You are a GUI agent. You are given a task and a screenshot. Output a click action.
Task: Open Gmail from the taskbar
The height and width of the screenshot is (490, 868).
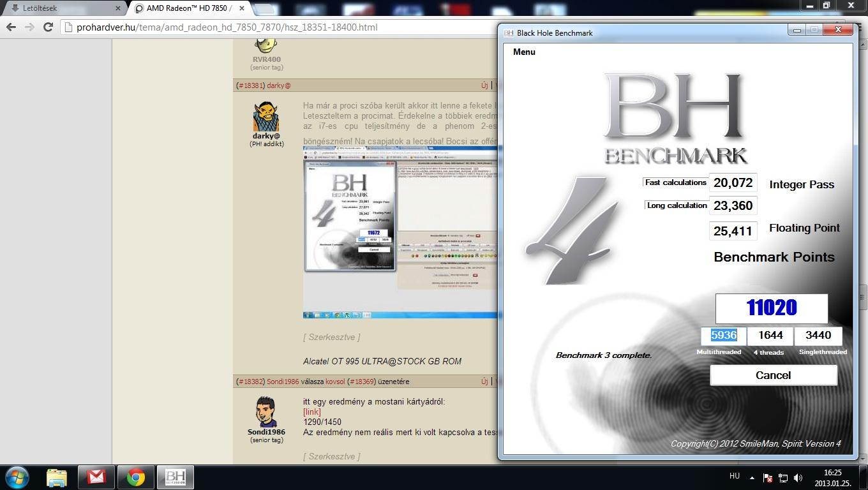click(x=96, y=477)
